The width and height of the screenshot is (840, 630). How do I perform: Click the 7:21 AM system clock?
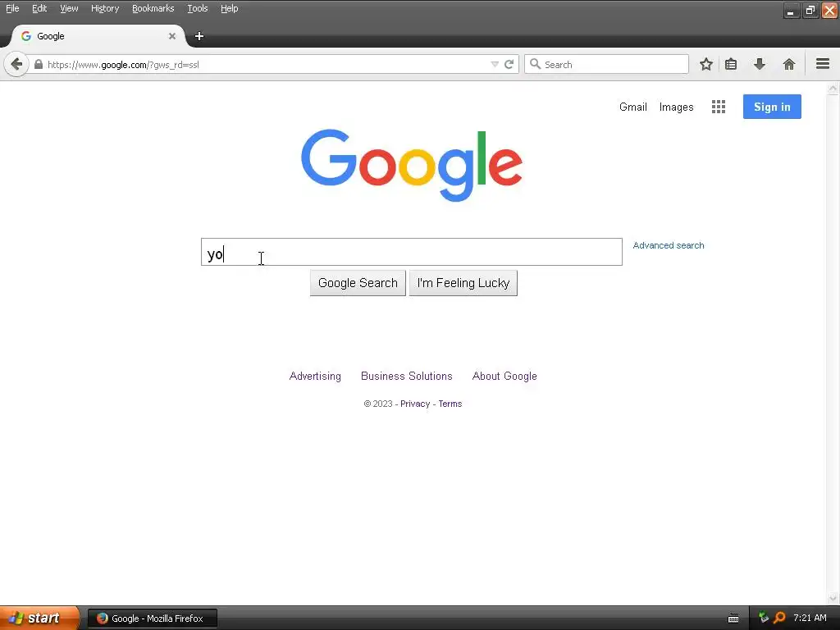click(x=810, y=618)
